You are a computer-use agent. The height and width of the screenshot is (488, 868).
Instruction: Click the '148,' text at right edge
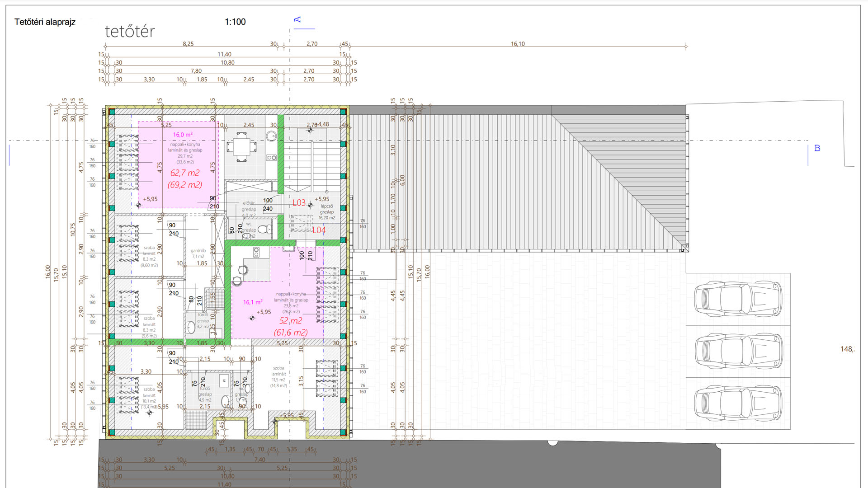pos(847,349)
